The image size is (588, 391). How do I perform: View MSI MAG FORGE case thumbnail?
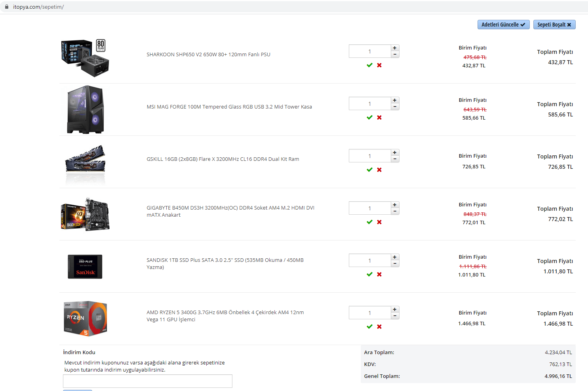point(86,109)
